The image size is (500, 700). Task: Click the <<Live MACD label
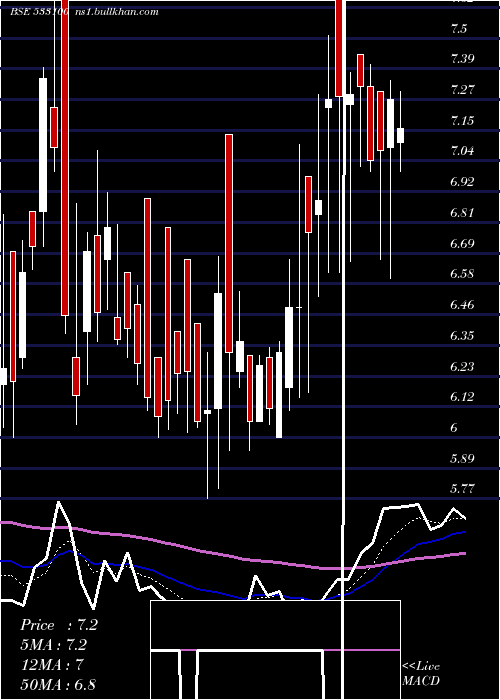pyautogui.click(x=421, y=674)
